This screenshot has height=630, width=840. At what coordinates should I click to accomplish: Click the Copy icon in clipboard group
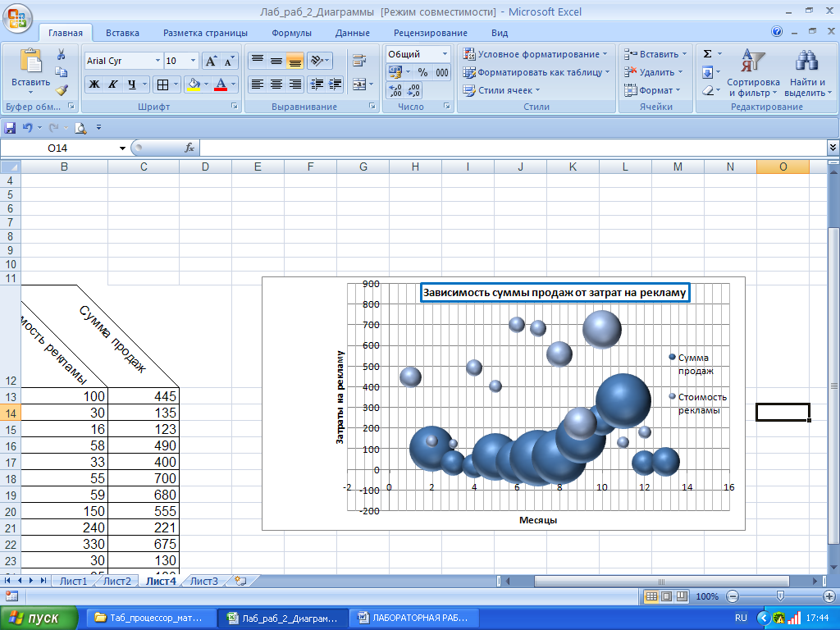pos(62,72)
